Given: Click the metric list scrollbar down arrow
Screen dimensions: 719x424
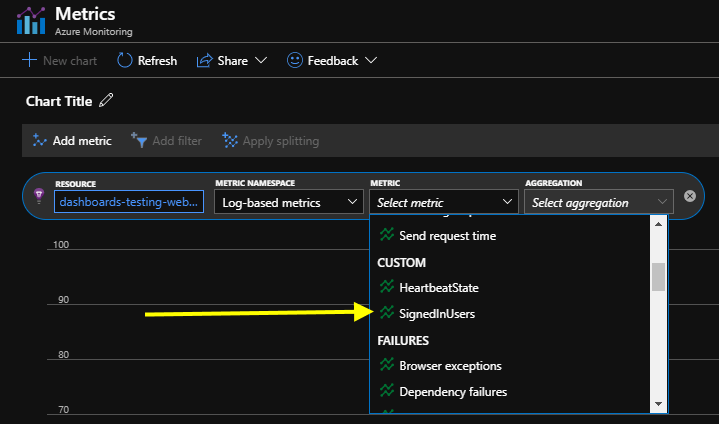Looking at the screenshot, I should (658, 403).
